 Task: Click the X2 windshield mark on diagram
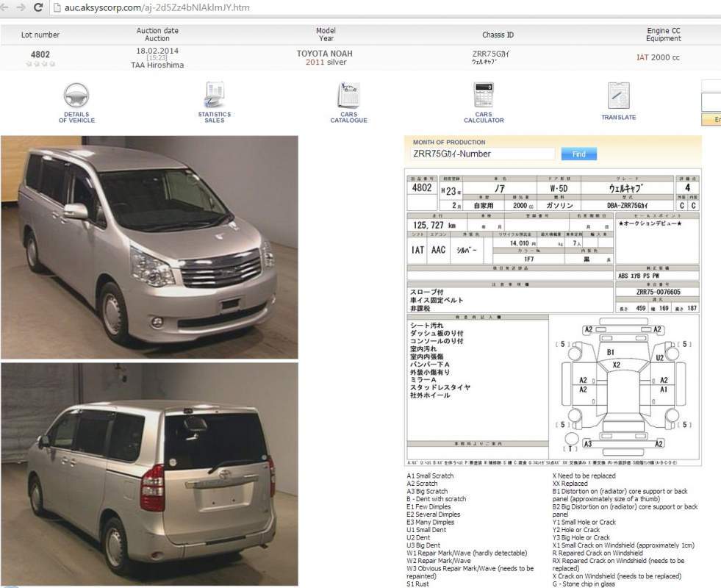[x=616, y=365]
